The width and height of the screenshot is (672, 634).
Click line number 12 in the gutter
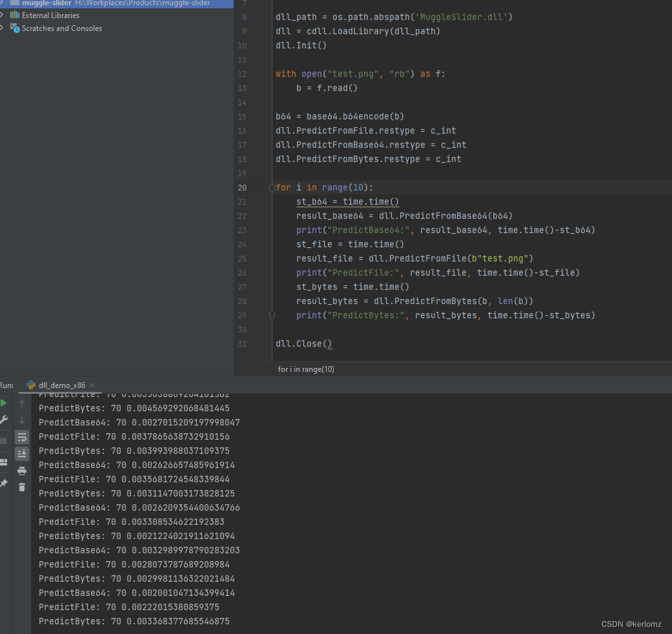click(x=242, y=74)
